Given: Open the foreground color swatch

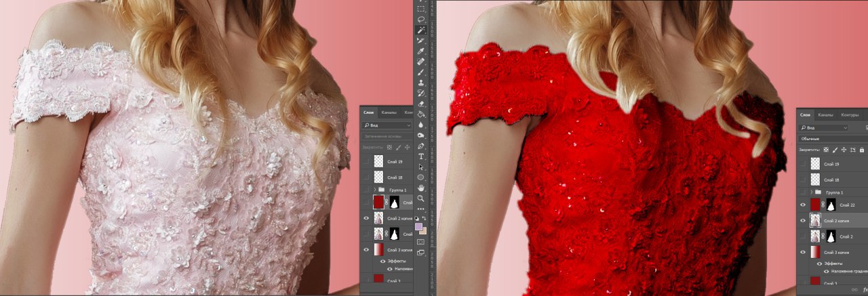Looking at the screenshot, I should pos(418,226).
